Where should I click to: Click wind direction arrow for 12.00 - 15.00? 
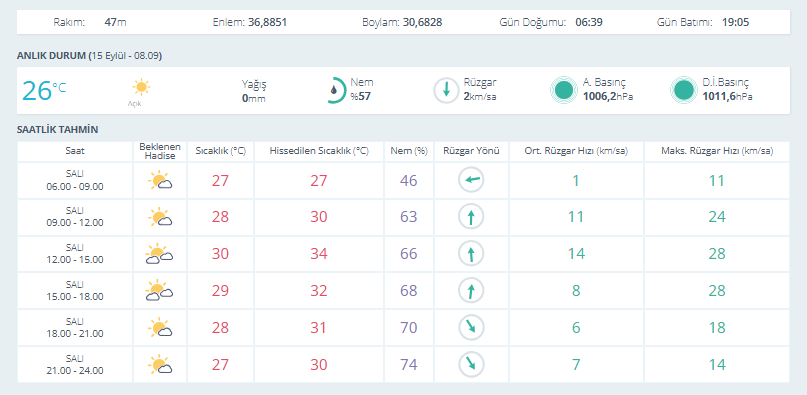471,254
